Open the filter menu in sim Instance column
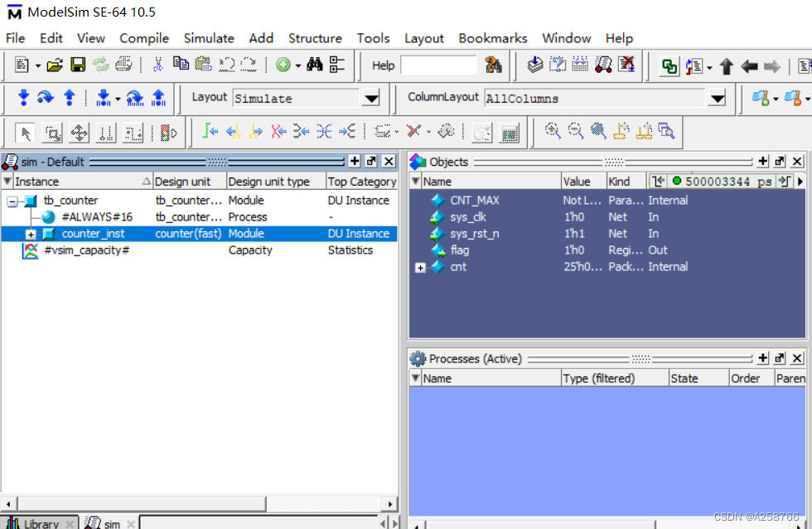The height and width of the screenshot is (529, 812). 7,182
